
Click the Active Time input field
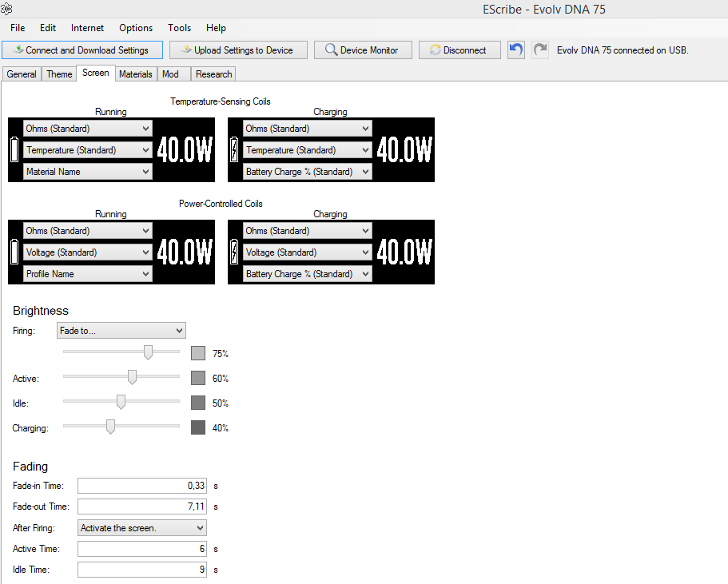142,549
